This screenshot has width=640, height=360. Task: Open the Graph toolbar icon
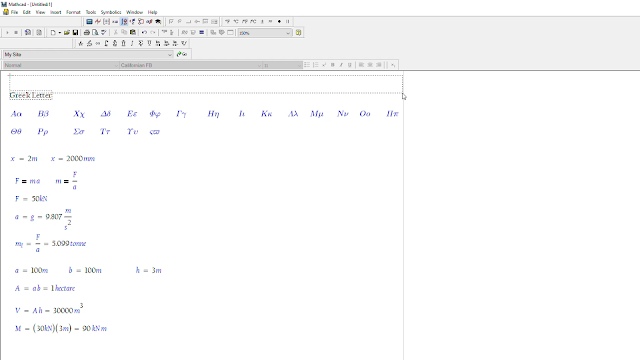click(98, 22)
